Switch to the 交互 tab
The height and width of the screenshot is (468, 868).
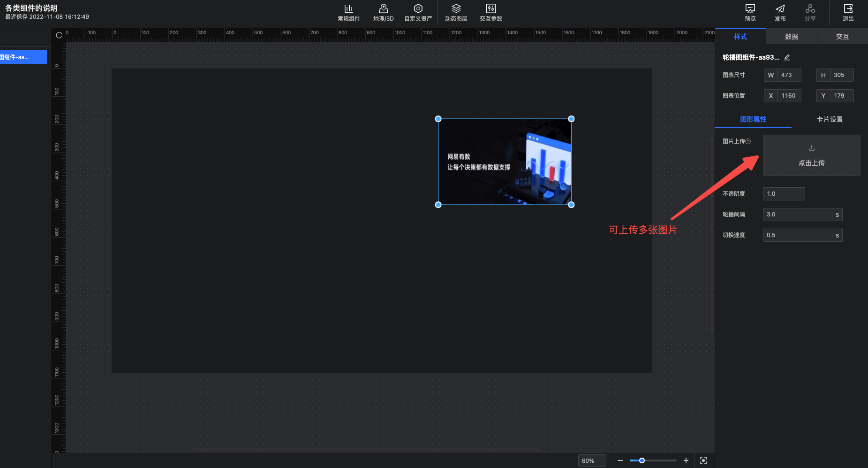tap(842, 37)
